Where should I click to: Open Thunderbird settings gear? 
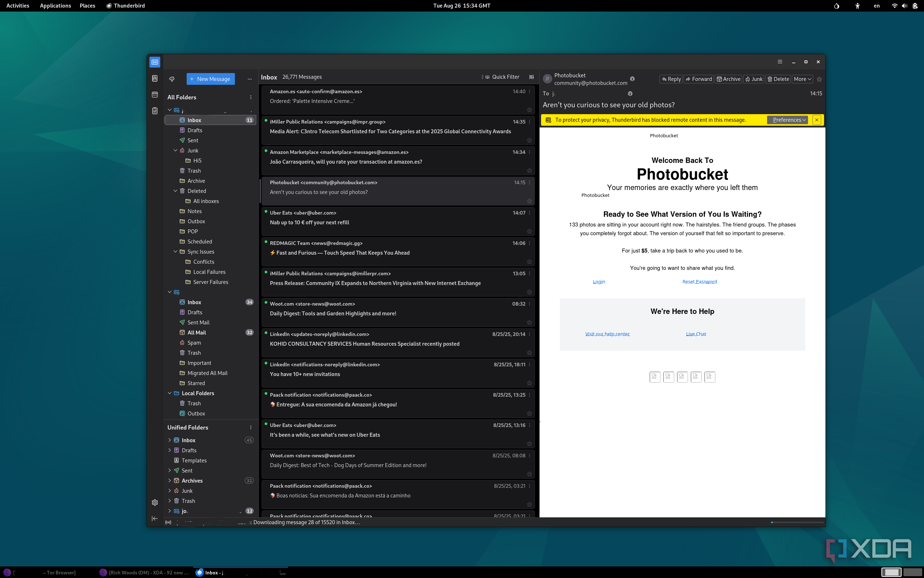tap(154, 502)
